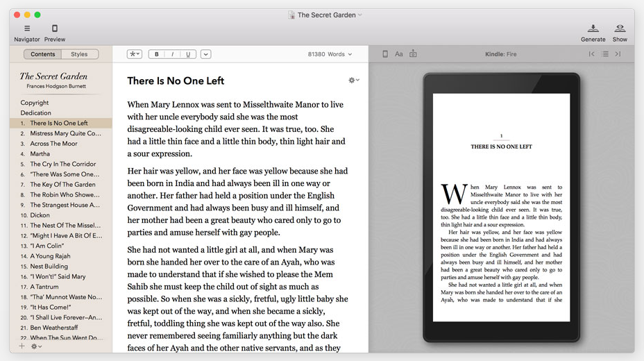The image size is (644, 361).
Task: Select chapter 'A Tantrum'
Action: (61, 287)
